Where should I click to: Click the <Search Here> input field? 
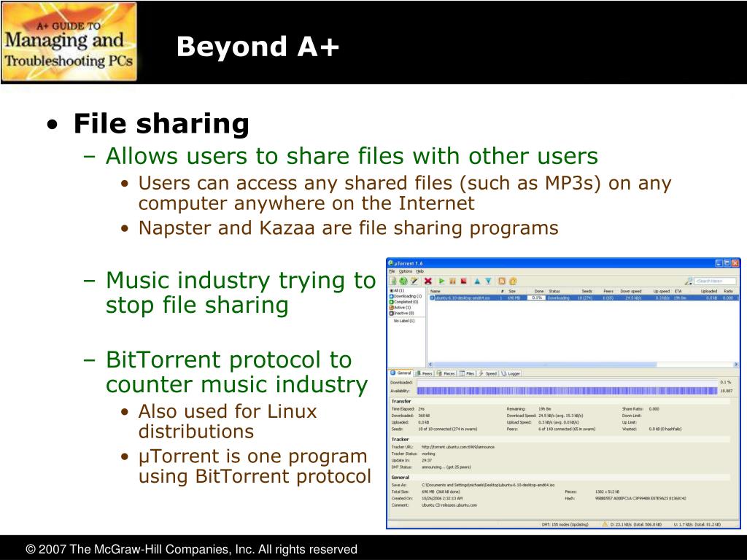tap(715, 281)
